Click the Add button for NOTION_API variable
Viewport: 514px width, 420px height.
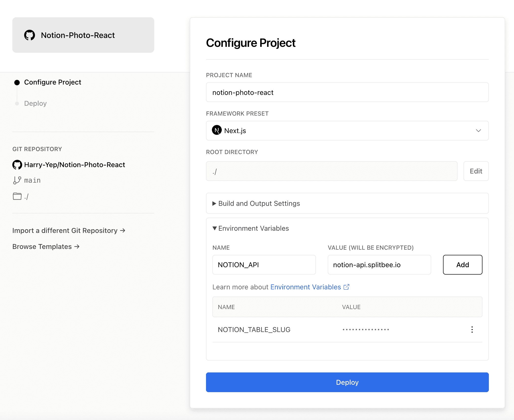point(462,265)
